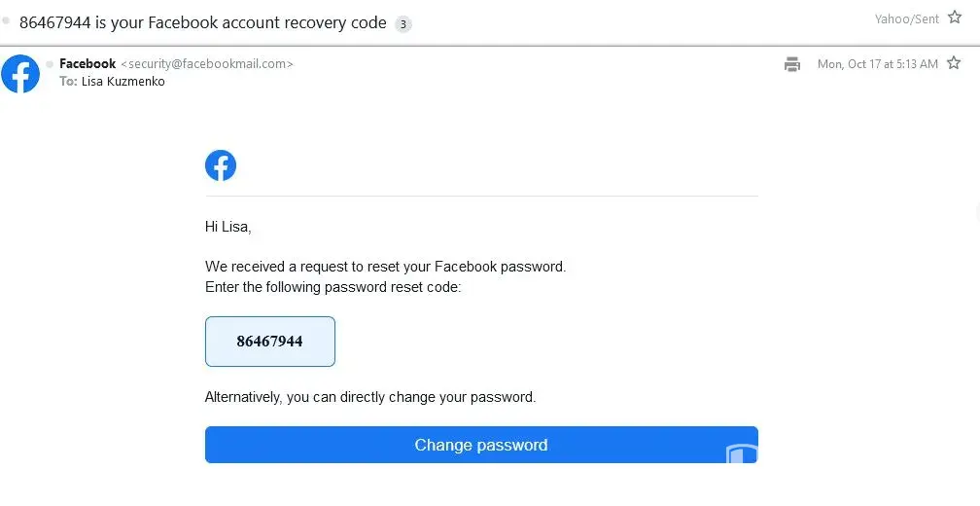Print this Facebook recovery email
The height and width of the screenshot is (506, 980).
[x=792, y=64]
